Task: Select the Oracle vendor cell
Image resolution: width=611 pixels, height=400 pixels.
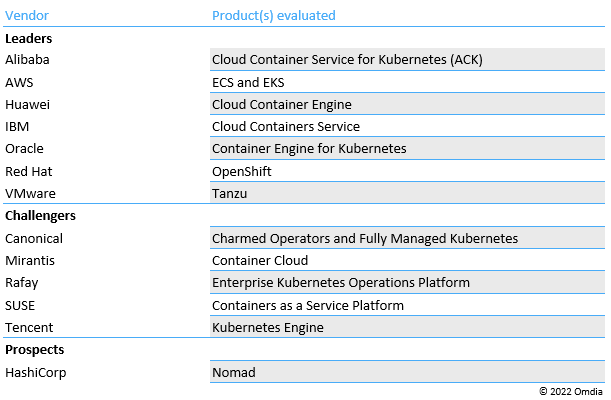Action: pos(25,149)
